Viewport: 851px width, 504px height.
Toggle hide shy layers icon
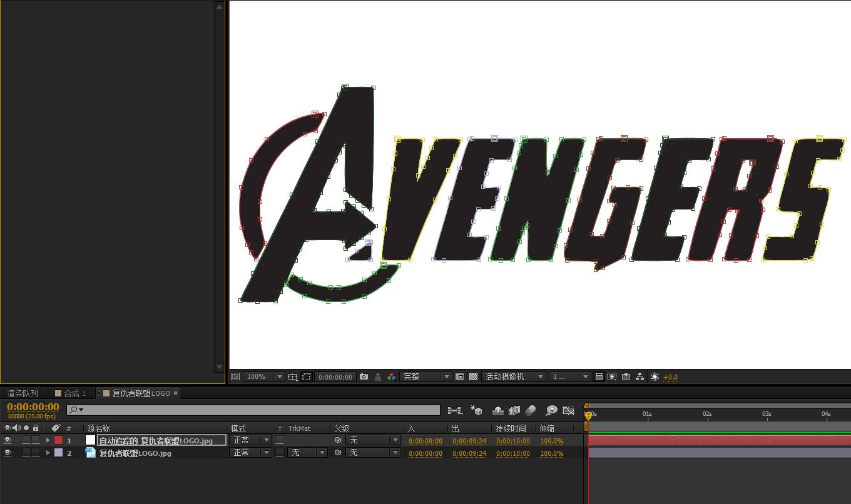498,410
